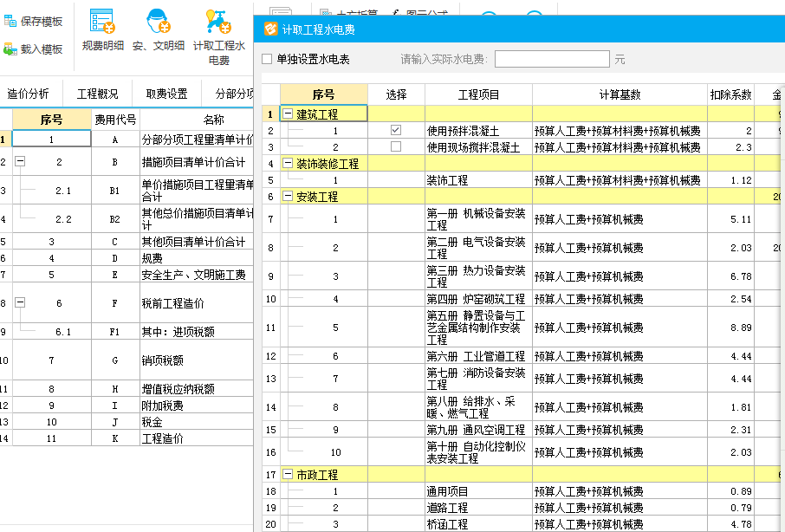Check the 使用现场搅拌混凝土 selection box

point(395,146)
